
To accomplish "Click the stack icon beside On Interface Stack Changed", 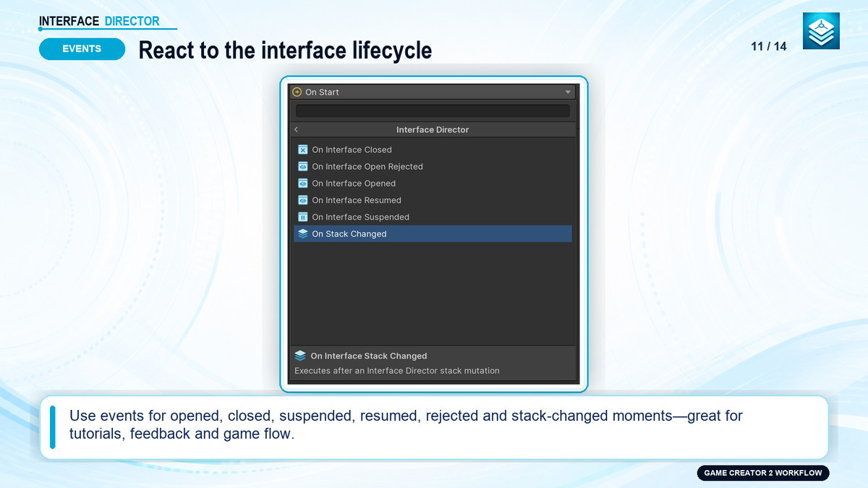I will click(300, 356).
